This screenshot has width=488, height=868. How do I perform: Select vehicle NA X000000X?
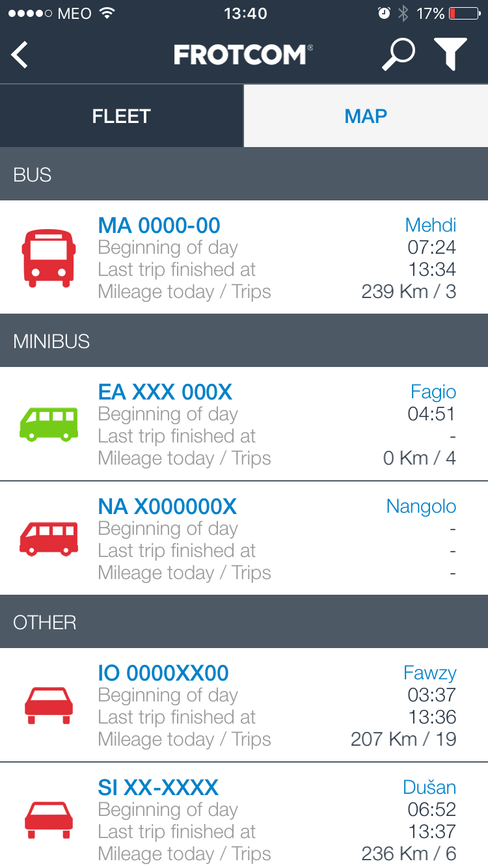tap(167, 507)
